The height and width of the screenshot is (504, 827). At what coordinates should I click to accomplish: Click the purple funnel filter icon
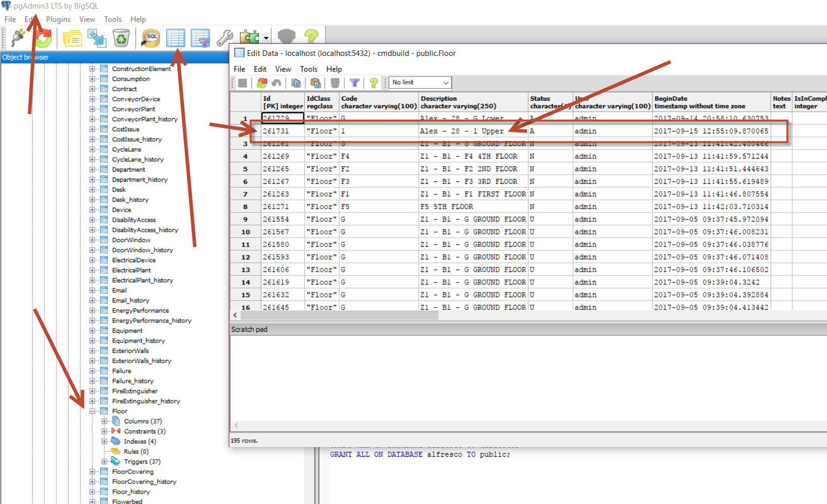coord(354,83)
